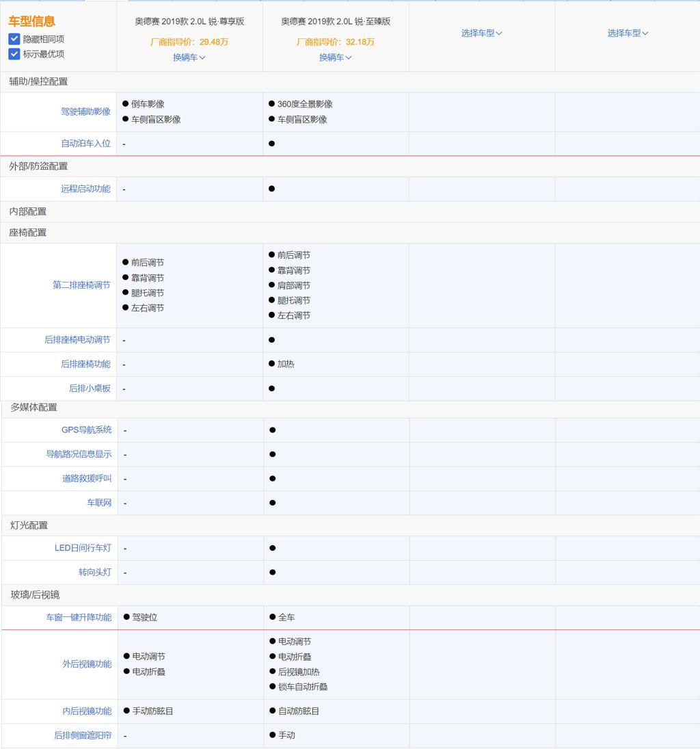Click the 肩部调节 entry
700x749 pixels.
(294, 285)
